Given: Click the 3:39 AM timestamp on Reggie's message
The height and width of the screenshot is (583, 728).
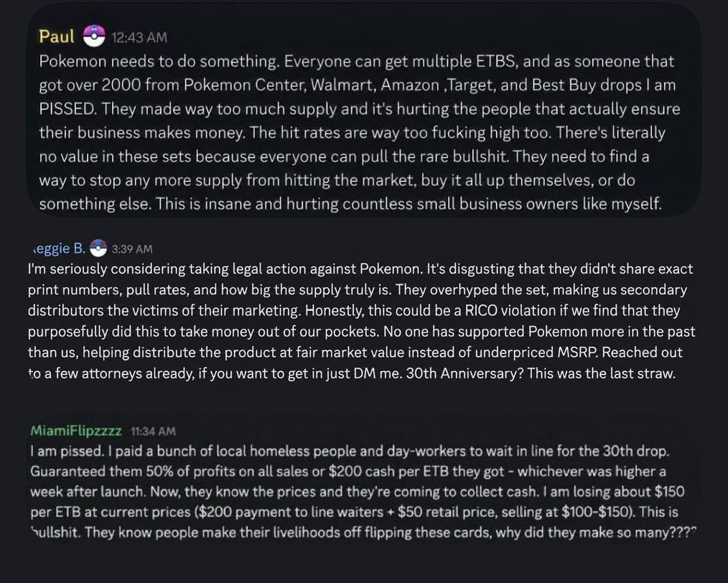Looking at the screenshot, I should pyautogui.click(x=132, y=249).
